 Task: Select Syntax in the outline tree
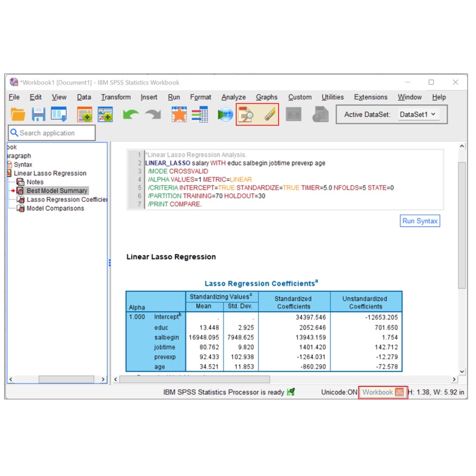pos(23,164)
